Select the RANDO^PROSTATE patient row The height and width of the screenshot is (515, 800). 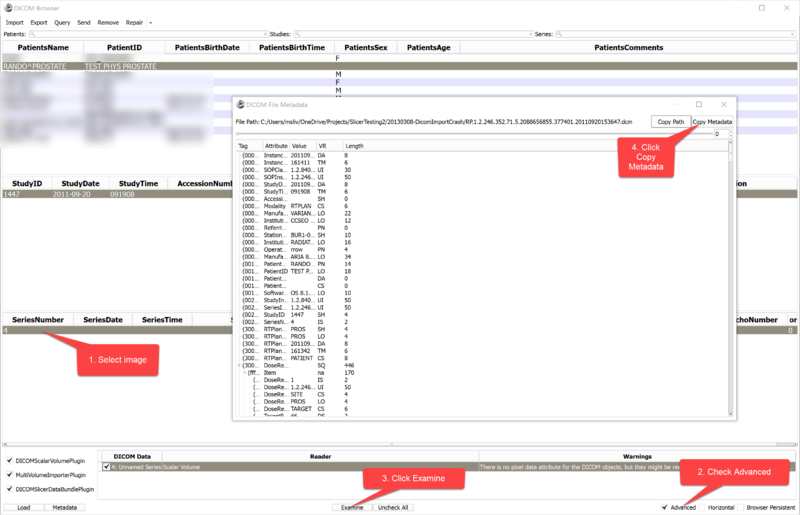click(399, 66)
